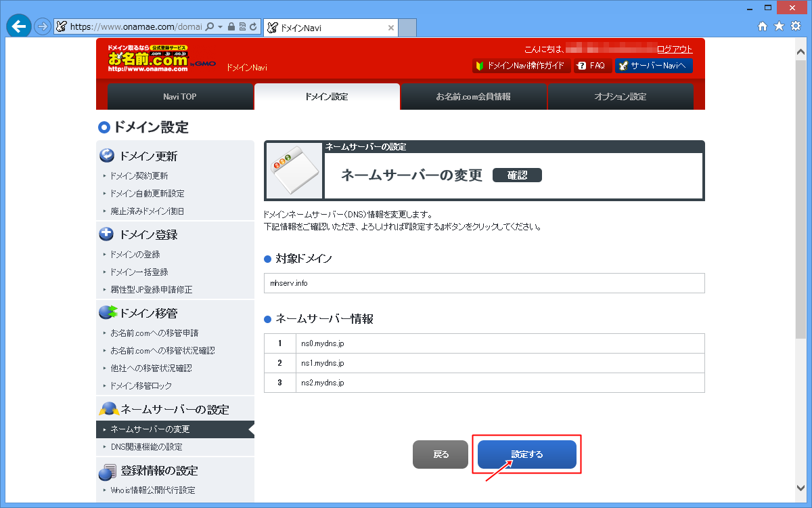Click the お名前.com logo
The height and width of the screenshot is (508, 812).
point(147,58)
